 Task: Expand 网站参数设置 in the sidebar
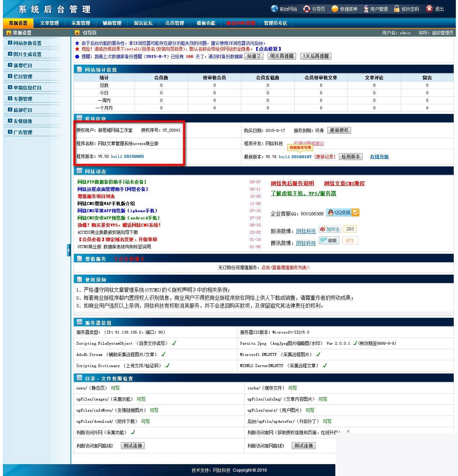(x=27, y=43)
